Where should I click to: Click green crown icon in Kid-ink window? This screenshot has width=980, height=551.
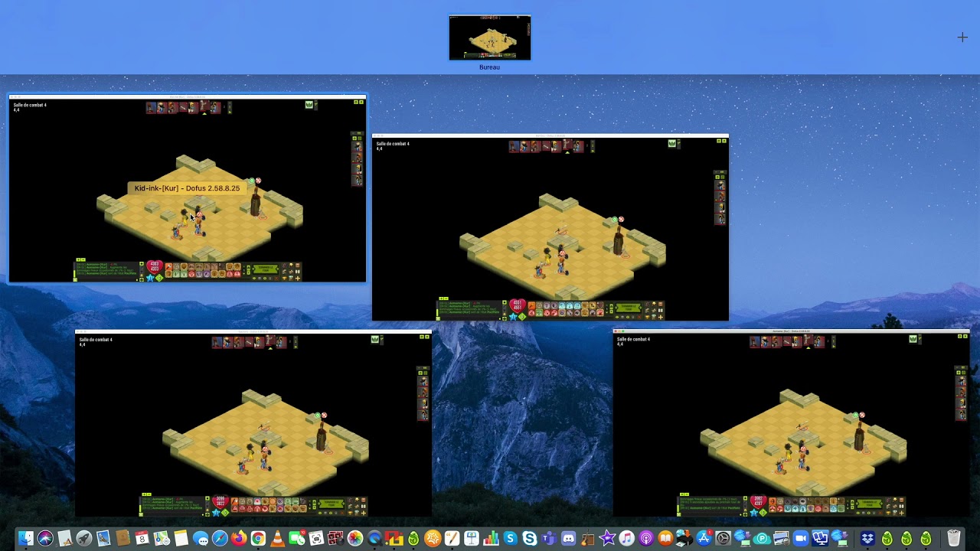coord(309,105)
